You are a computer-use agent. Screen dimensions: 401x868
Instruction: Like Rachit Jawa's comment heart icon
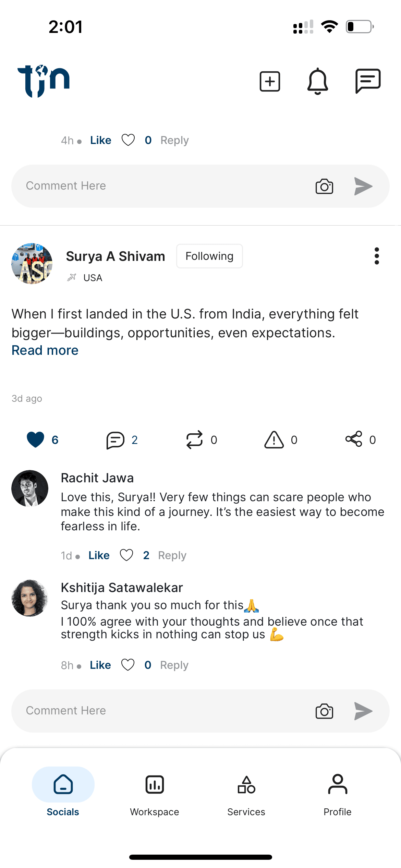click(126, 555)
